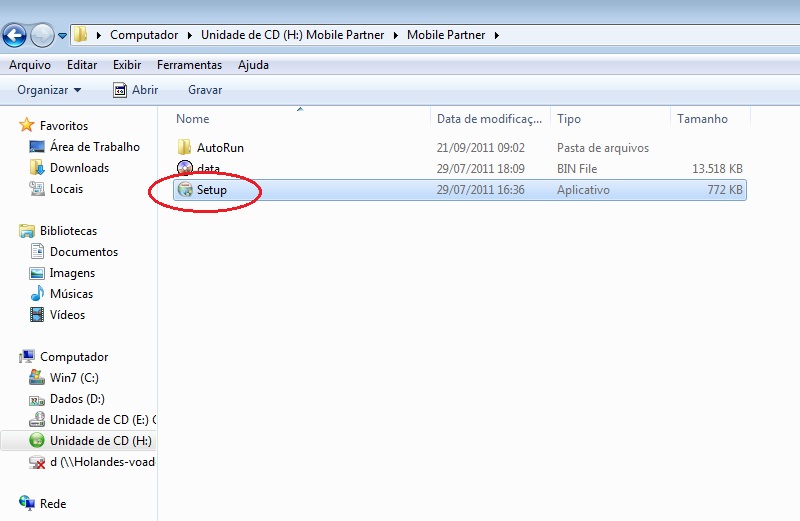
Task: Expand arrow after Unidade de CD breadcrumb
Action: (395, 35)
